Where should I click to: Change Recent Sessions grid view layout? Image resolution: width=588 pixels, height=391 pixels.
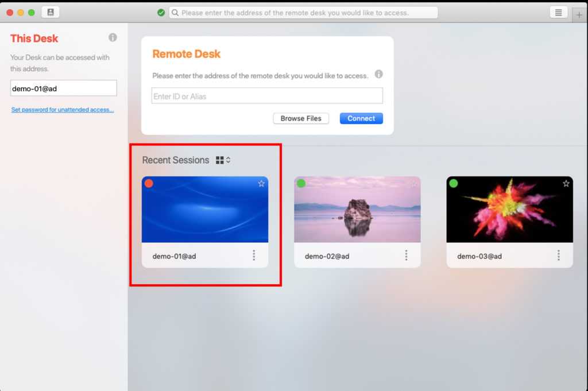[x=223, y=160]
